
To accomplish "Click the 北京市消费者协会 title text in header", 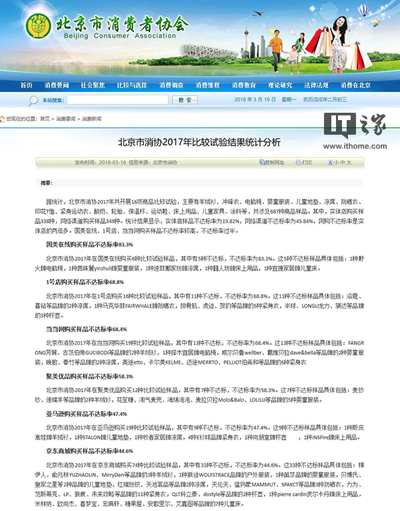I will pos(122,23).
